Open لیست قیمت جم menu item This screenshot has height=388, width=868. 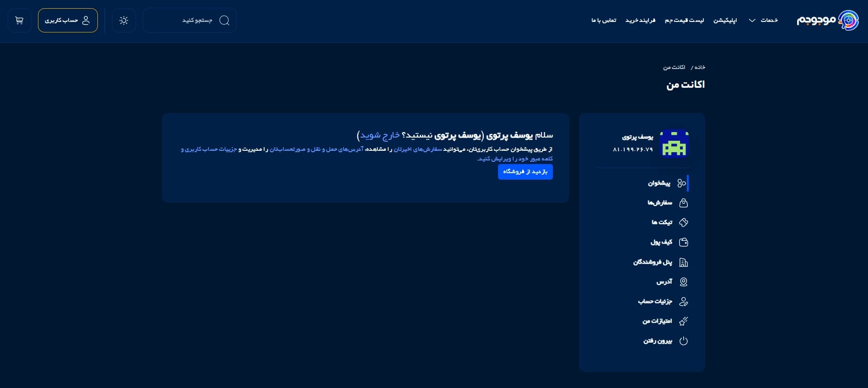[684, 21]
